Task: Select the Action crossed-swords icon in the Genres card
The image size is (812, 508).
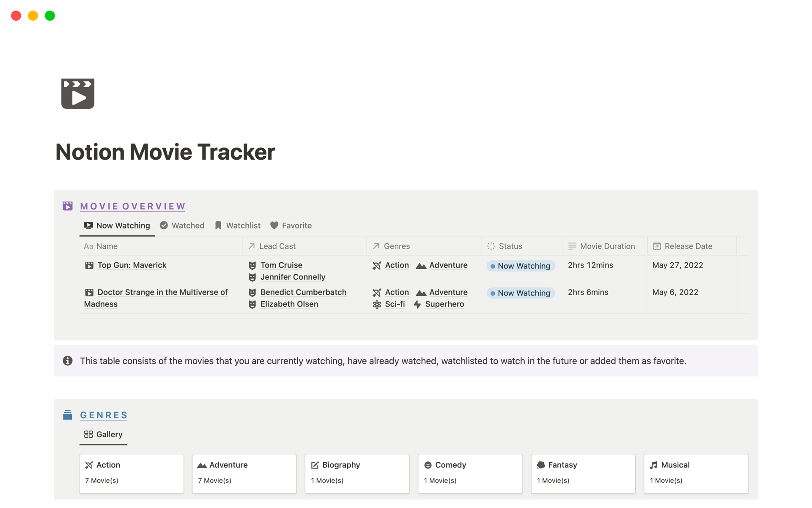Action: point(89,464)
